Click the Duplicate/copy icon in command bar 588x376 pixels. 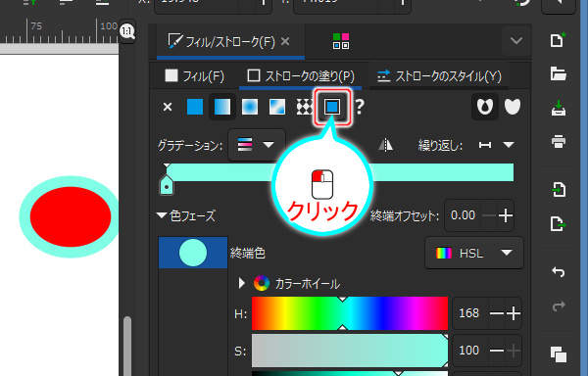click(x=558, y=353)
